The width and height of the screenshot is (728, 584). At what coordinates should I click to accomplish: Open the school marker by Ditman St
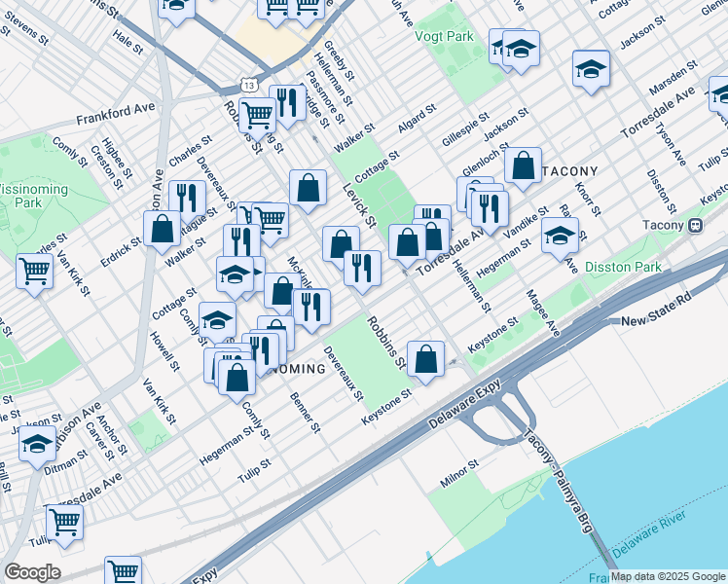pos(37,444)
